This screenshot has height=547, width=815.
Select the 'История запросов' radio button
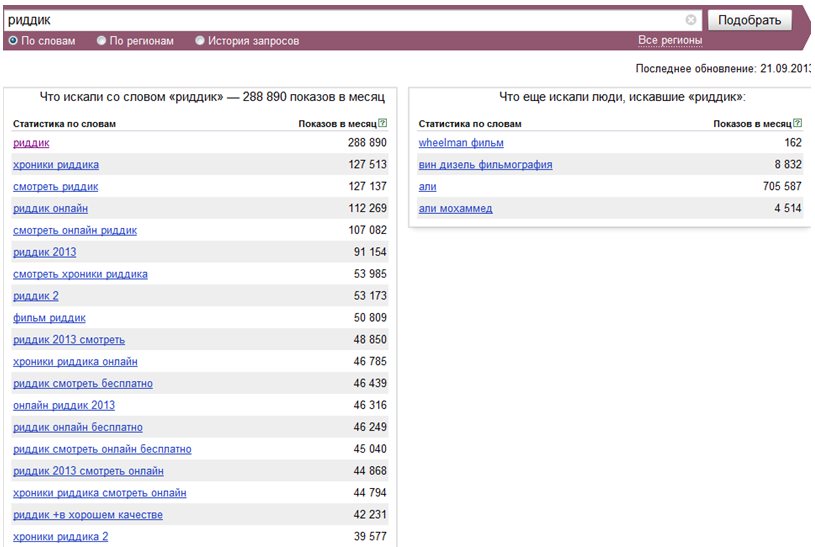[x=200, y=41]
